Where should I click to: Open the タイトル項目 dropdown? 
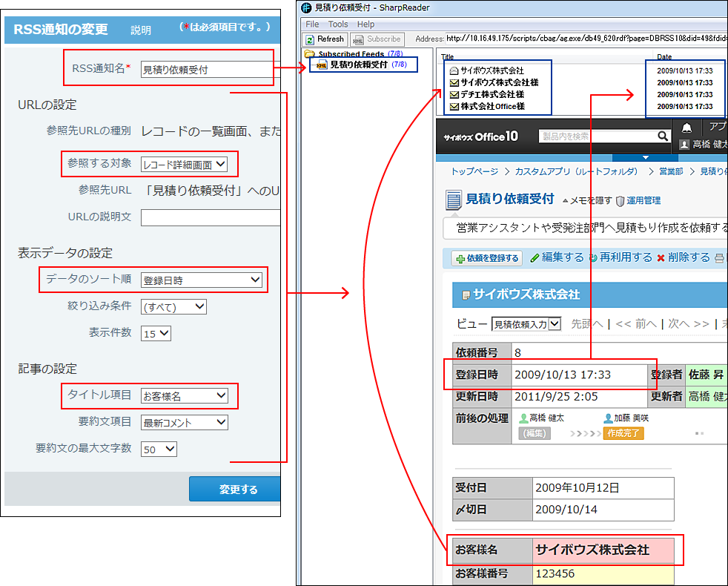185,395
